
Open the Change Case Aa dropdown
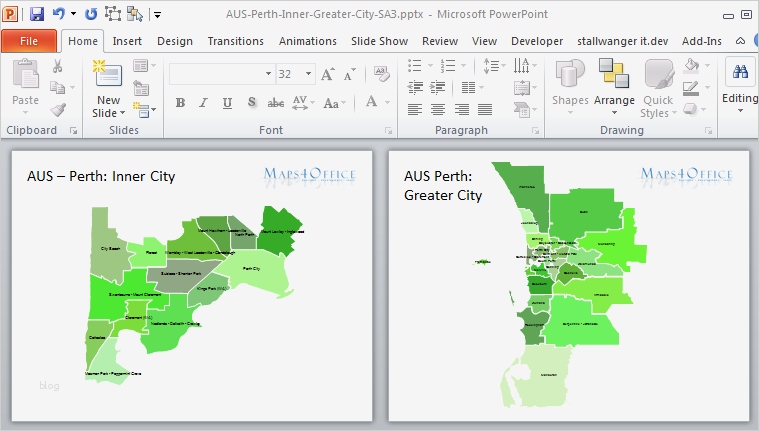[334, 103]
